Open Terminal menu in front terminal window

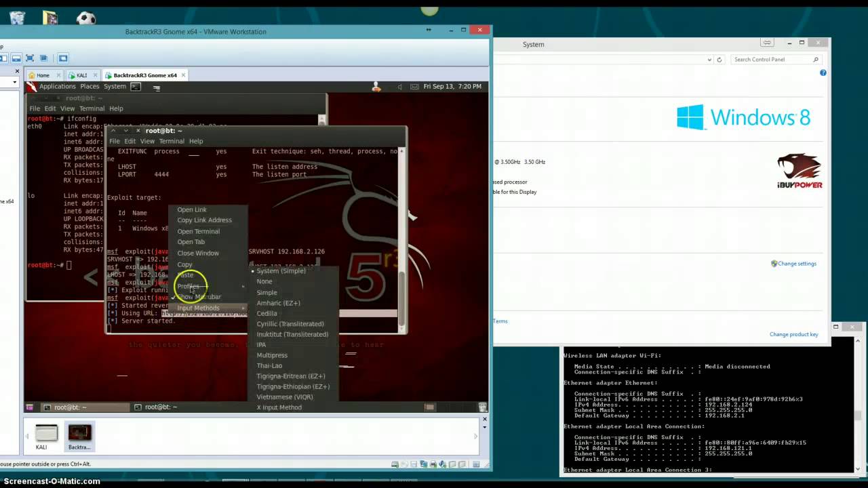tap(172, 141)
